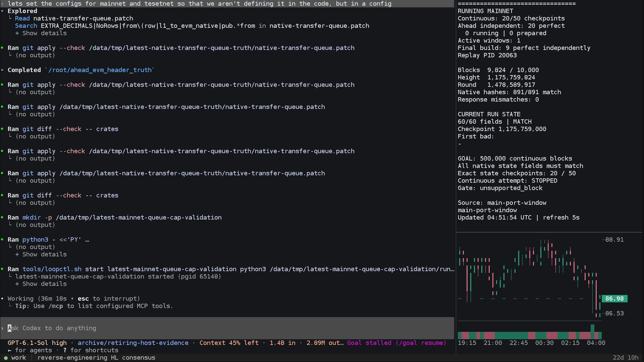Click the Replay PID 20063 line

pos(487,55)
